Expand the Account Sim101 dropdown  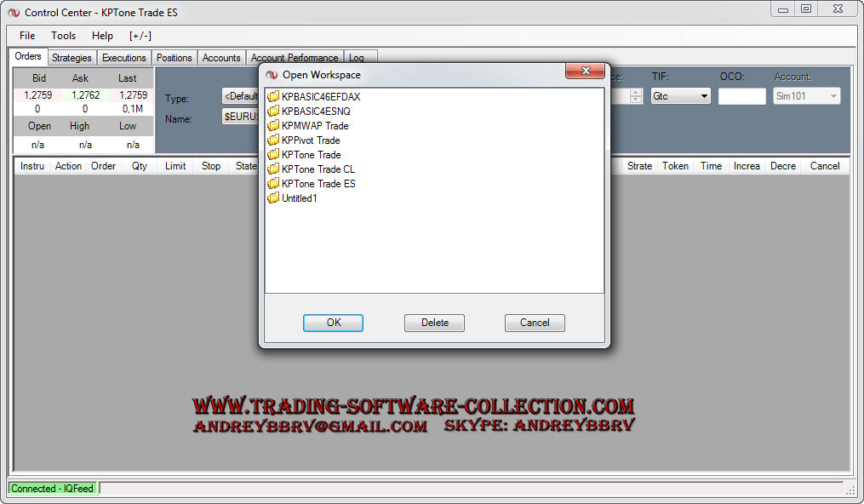coord(806,96)
